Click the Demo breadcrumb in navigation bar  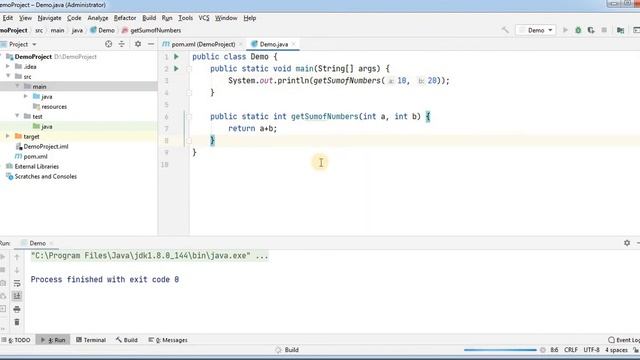(x=102, y=30)
